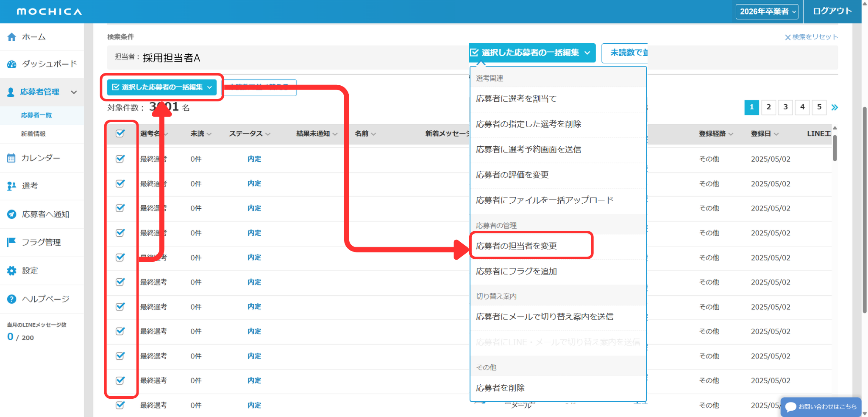Screen dimensions: 868x417
Task: Uncheck the first applicant row checkbox
Action: tap(120, 159)
